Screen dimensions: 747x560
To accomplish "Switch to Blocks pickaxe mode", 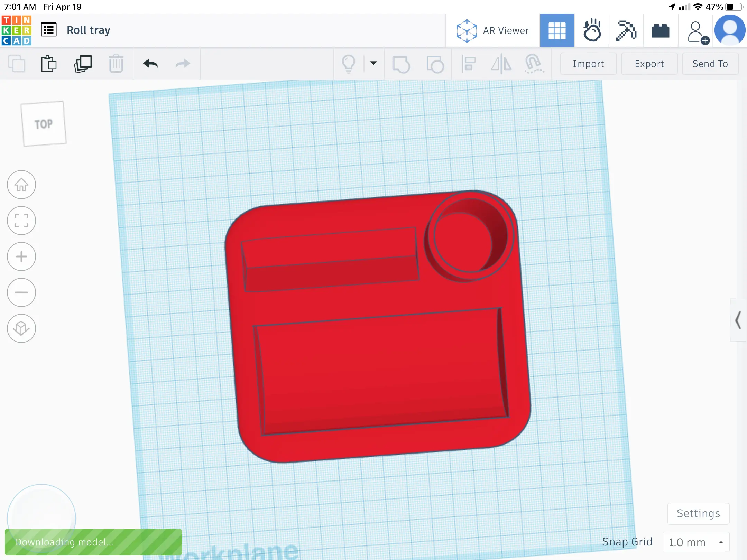I will (x=626, y=30).
